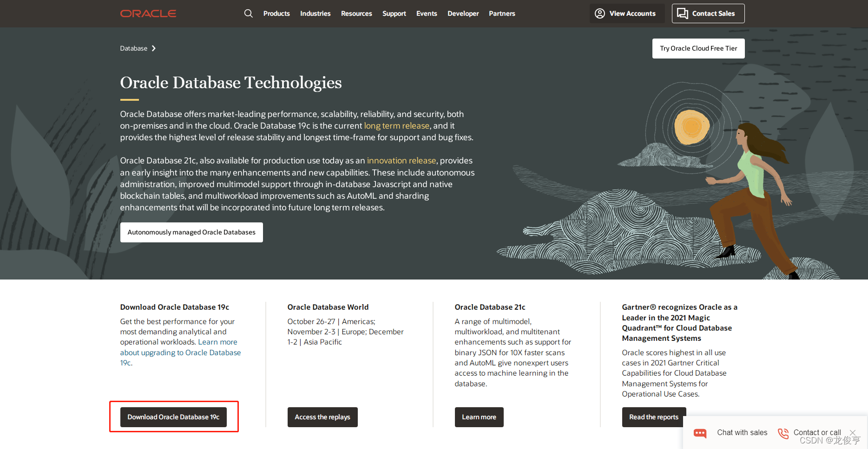This screenshot has width=868, height=449.
Task: Open the Events menu
Action: coord(427,13)
